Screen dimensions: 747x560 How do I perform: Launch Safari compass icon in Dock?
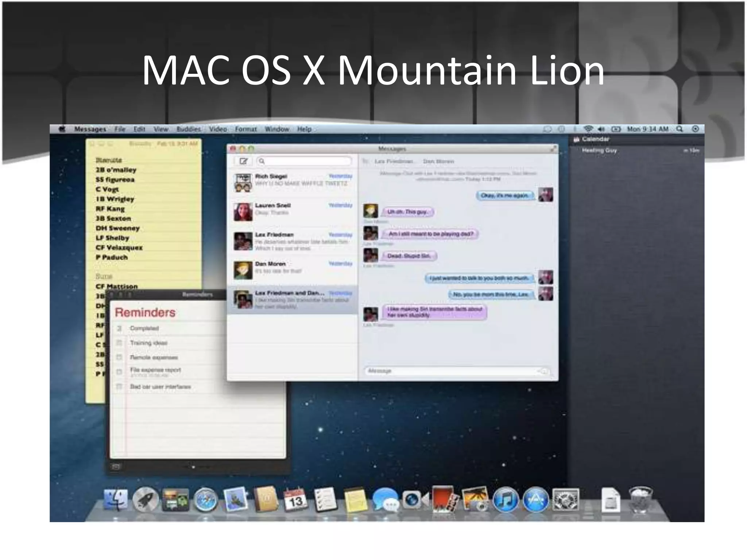[205, 499]
